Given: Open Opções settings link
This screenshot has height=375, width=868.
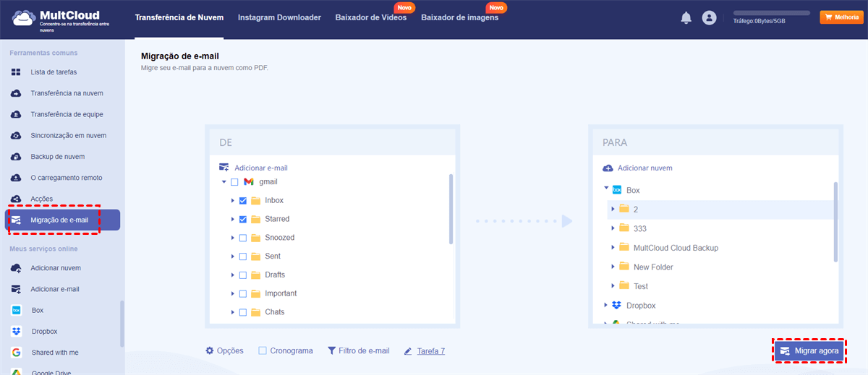Looking at the screenshot, I should (230, 350).
